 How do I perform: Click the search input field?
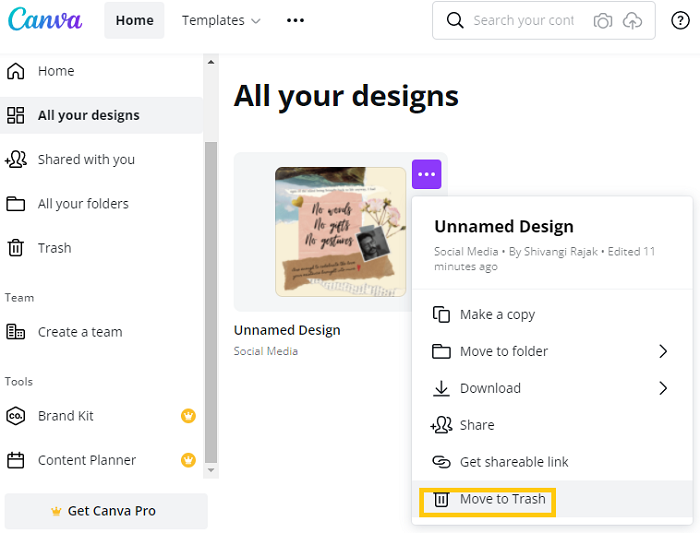click(x=523, y=21)
